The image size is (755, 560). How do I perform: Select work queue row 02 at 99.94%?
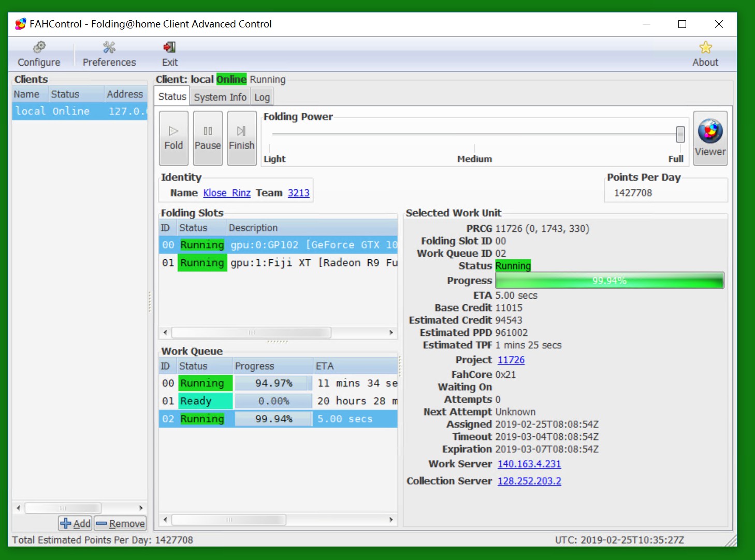coord(278,419)
